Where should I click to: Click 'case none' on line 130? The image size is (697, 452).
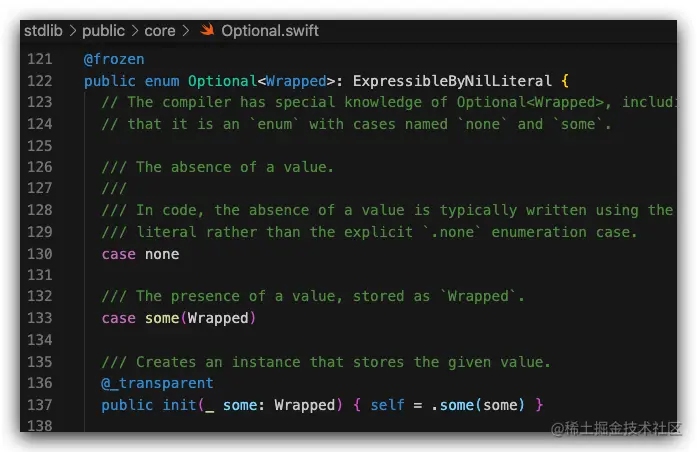pos(140,254)
